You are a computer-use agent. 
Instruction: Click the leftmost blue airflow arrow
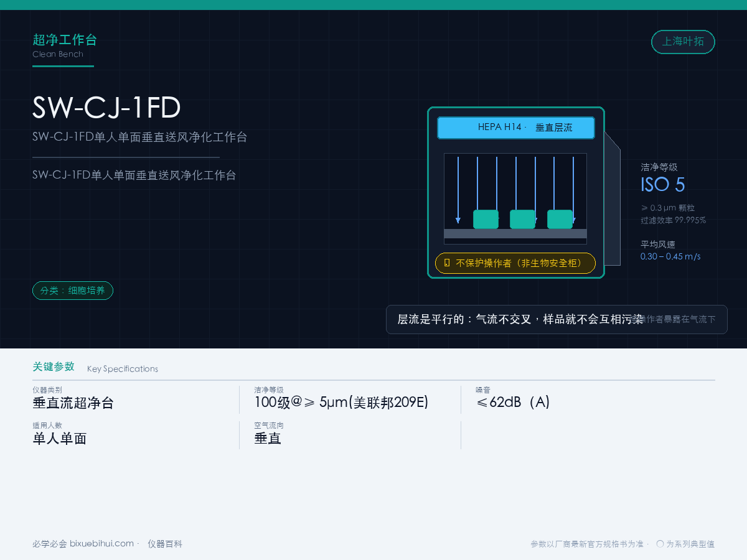coord(458,190)
